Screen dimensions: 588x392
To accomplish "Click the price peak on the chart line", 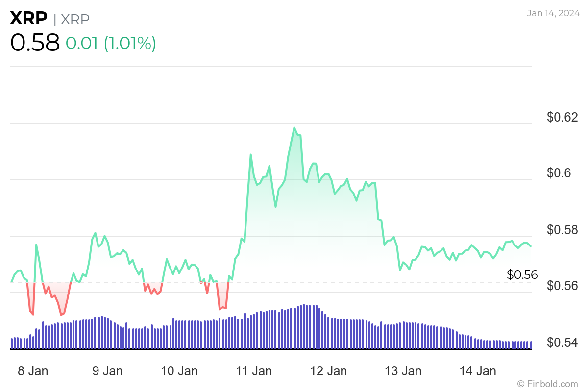I will pyautogui.click(x=294, y=127).
